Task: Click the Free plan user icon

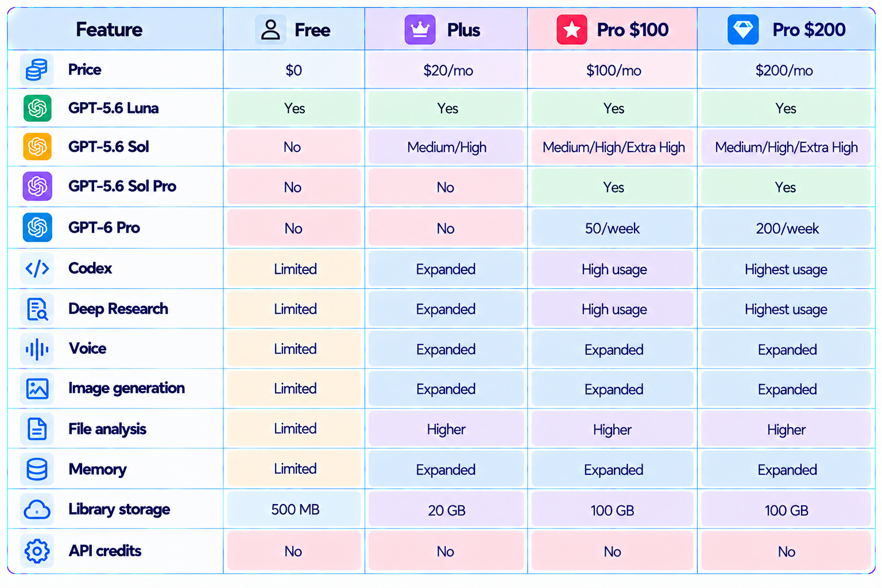Action: (270, 30)
